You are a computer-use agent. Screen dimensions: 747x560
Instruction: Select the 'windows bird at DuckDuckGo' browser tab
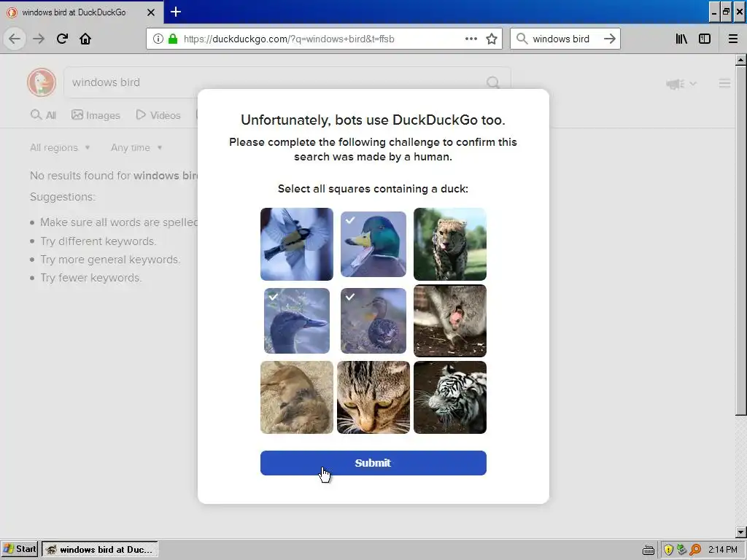(x=82, y=12)
